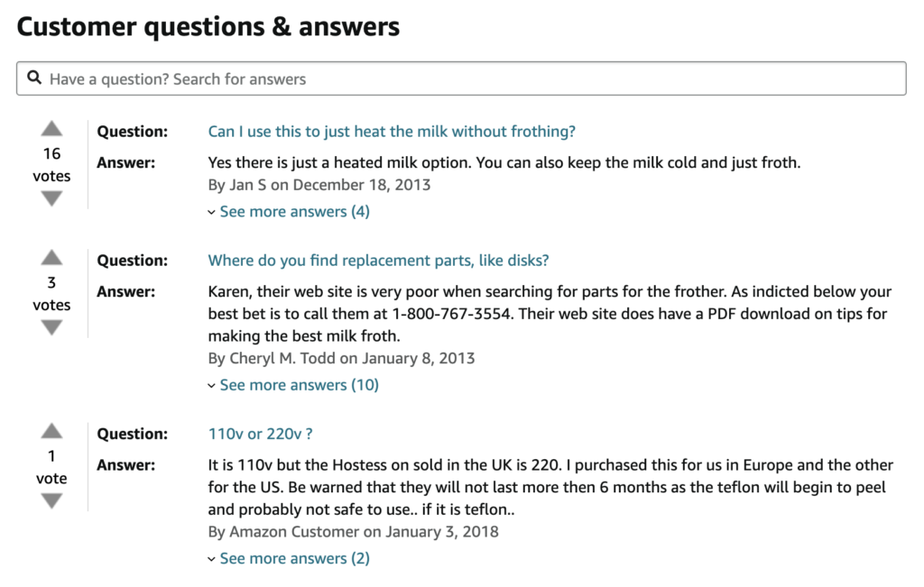924x587 pixels.
Task: Click the chevron beside "See more answers (2)"
Action: click(x=213, y=558)
